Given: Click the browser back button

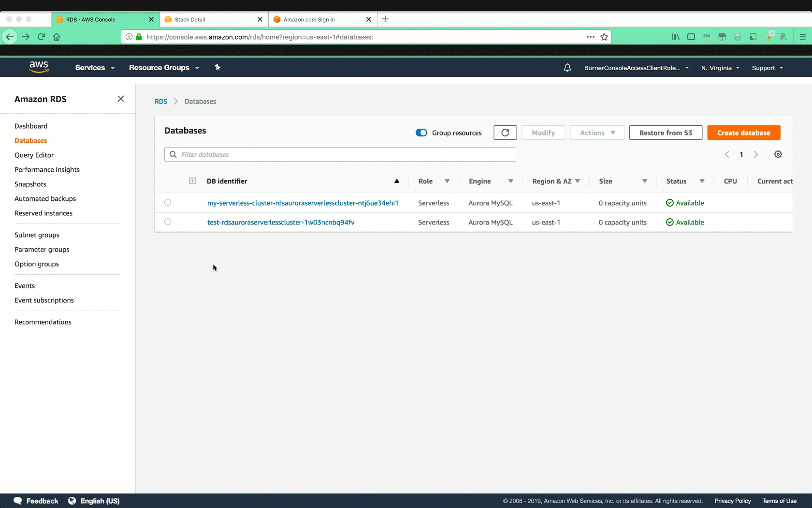Looking at the screenshot, I should point(10,37).
